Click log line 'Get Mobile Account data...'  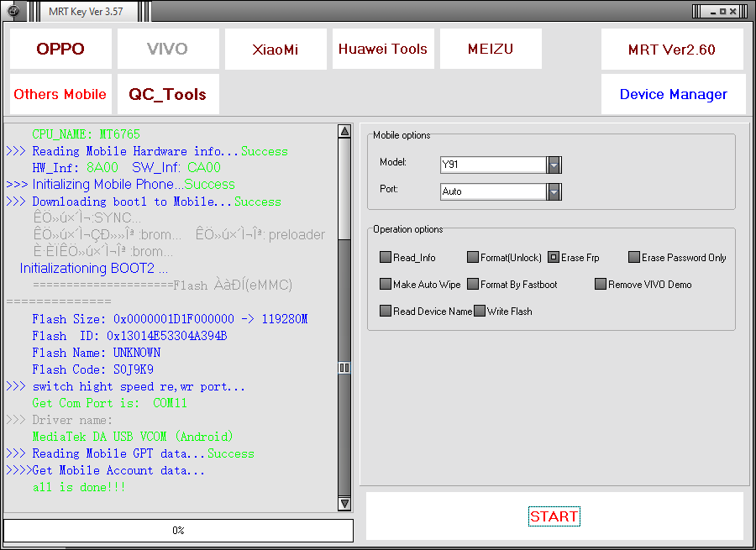(105, 470)
